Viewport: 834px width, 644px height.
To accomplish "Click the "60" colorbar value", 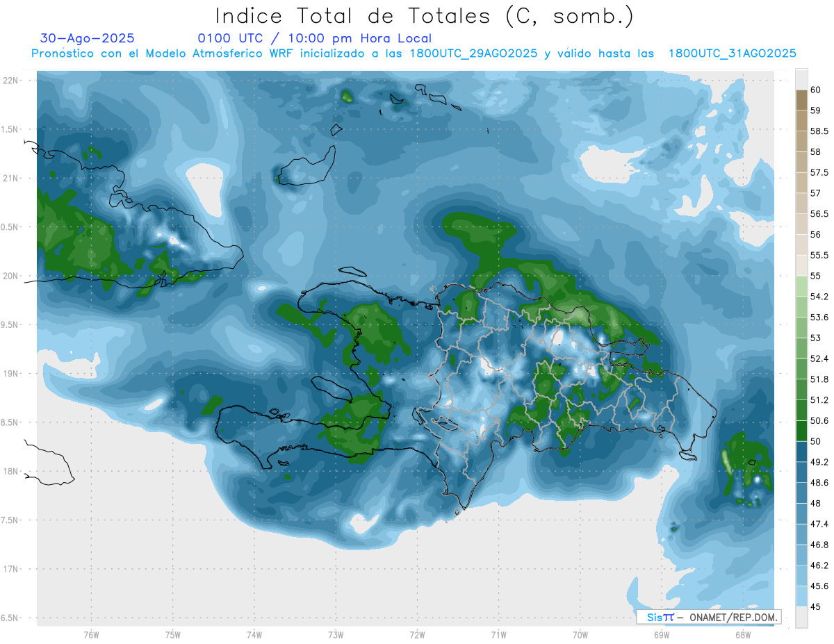I will pos(816,90).
